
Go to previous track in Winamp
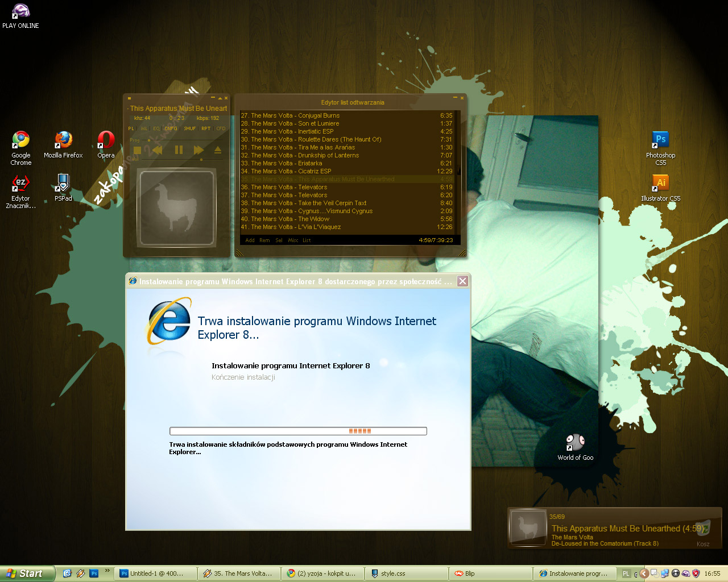tap(157, 150)
